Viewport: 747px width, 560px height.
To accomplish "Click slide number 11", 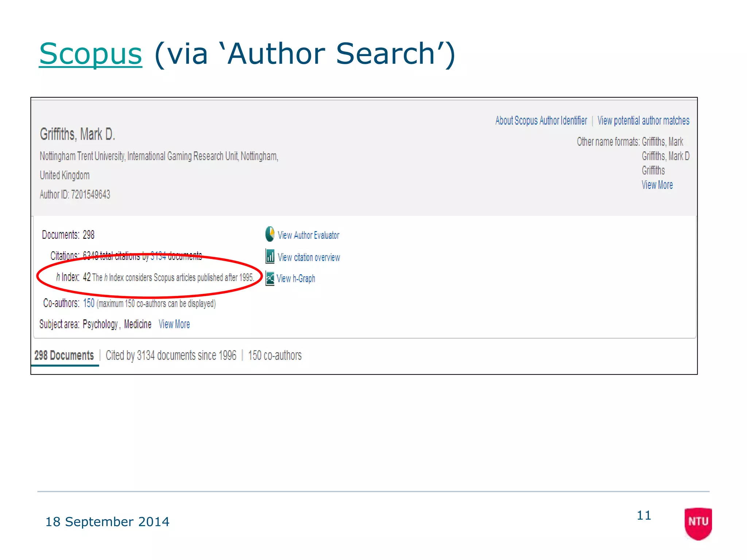I will 644,516.
